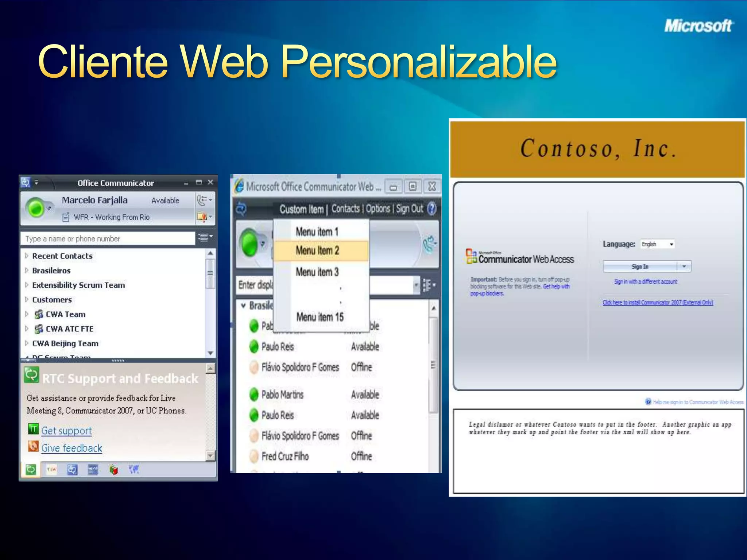
Task: Select the first green tab icon at bottom bar
Action: click(x=31, y=470)
